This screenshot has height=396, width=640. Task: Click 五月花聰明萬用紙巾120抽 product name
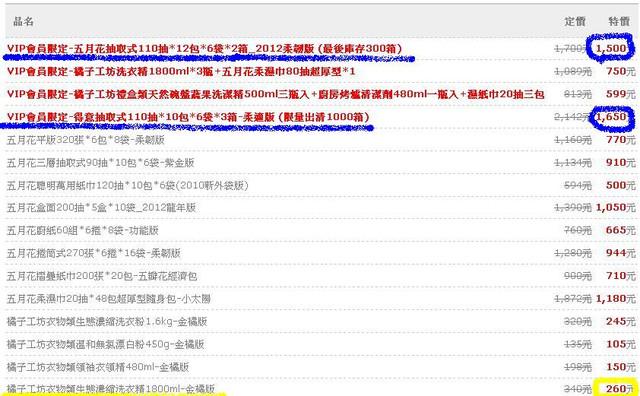[127, 185]
